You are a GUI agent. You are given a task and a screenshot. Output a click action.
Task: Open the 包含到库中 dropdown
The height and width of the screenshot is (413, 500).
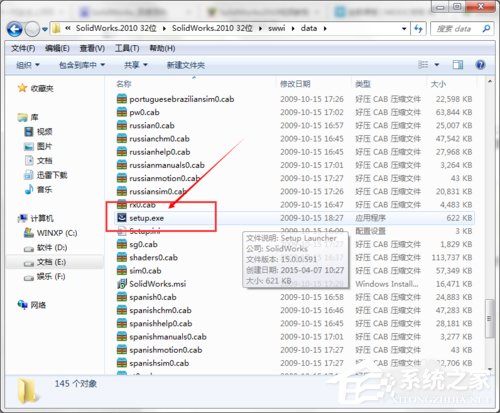82,65
